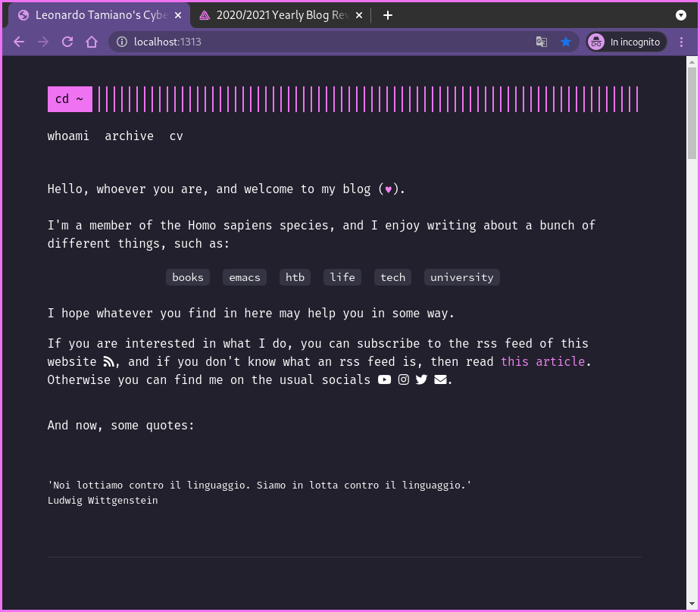Select the emacs tag
The image size is (700, 612).
pyautogui.click(x=245, y=277)
